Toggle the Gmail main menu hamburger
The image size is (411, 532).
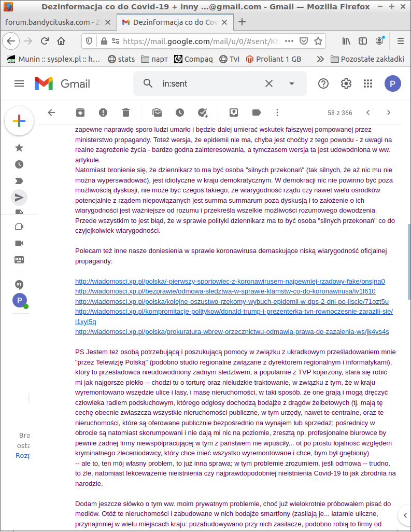[x=19, y=83]
